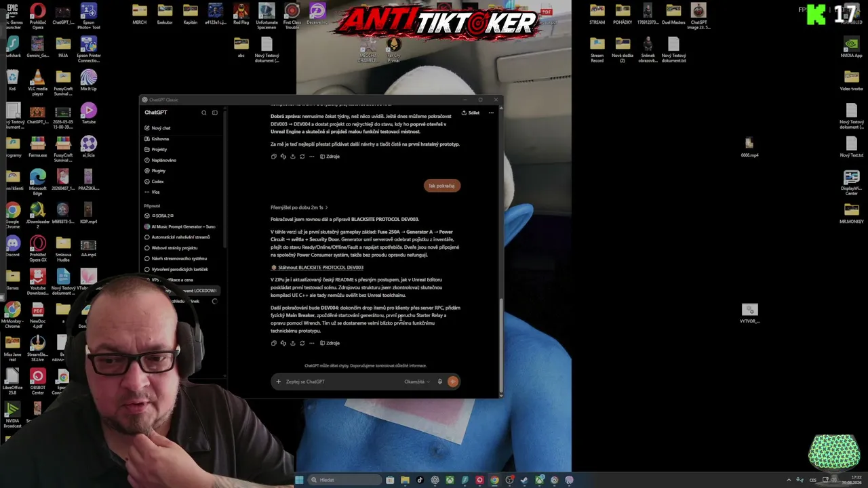Add an attachment with the plus icon

278,382
